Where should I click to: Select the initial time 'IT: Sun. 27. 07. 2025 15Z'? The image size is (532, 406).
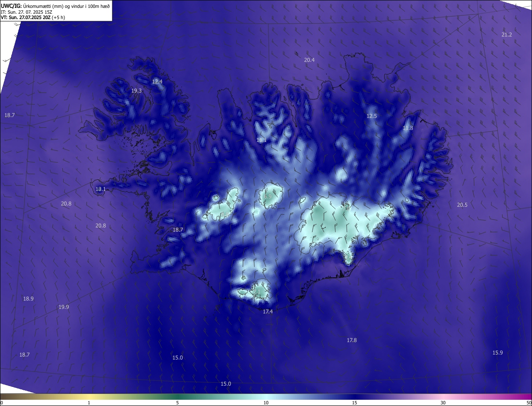coord(26,12)
